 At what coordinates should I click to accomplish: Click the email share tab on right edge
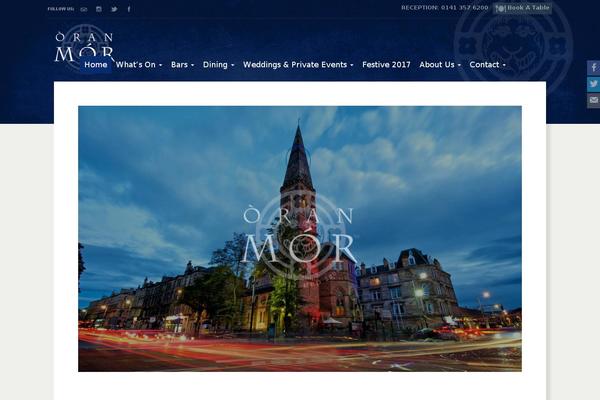[593, 100]
